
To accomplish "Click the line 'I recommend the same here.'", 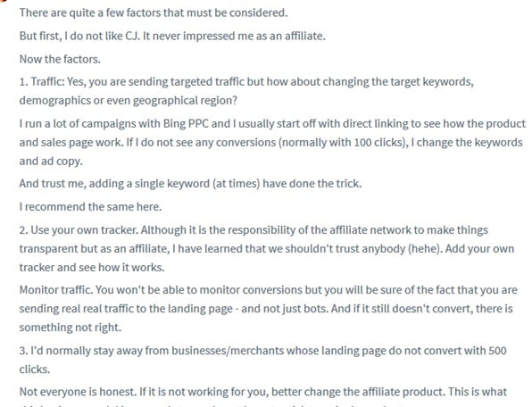I will pyautogui.click(x=90, y=206).
